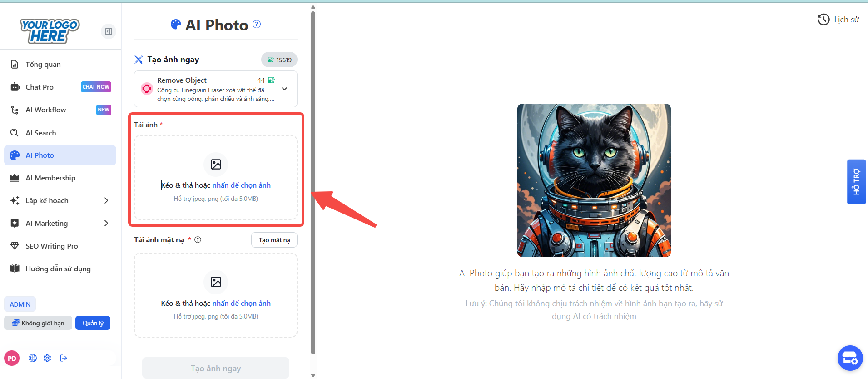Click the panel's vertical scrollbar

click(313, 182)
